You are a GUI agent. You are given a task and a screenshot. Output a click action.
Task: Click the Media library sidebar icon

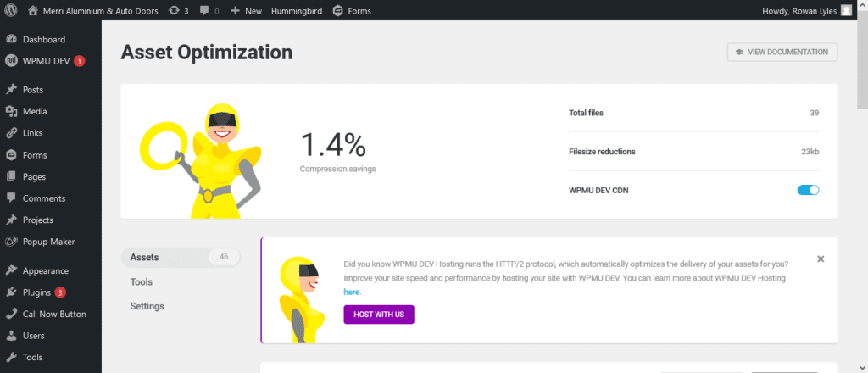pyautogui.click(x=11, y=111)
